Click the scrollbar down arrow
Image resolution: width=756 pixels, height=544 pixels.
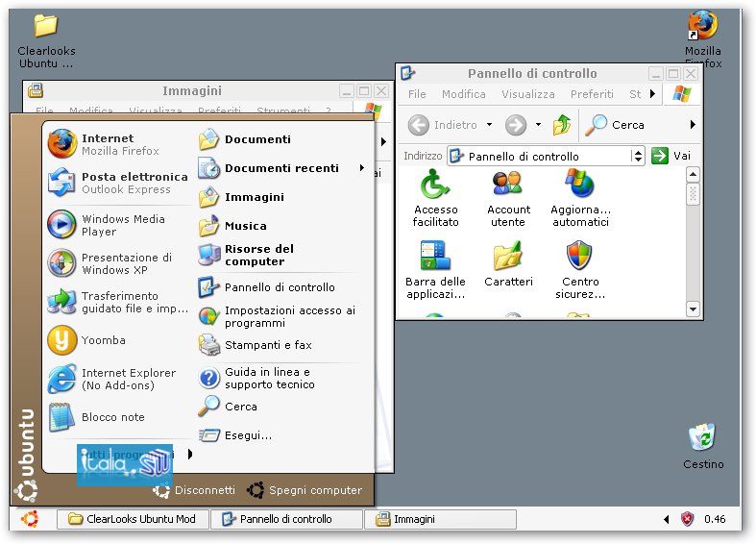pos(693,309)
